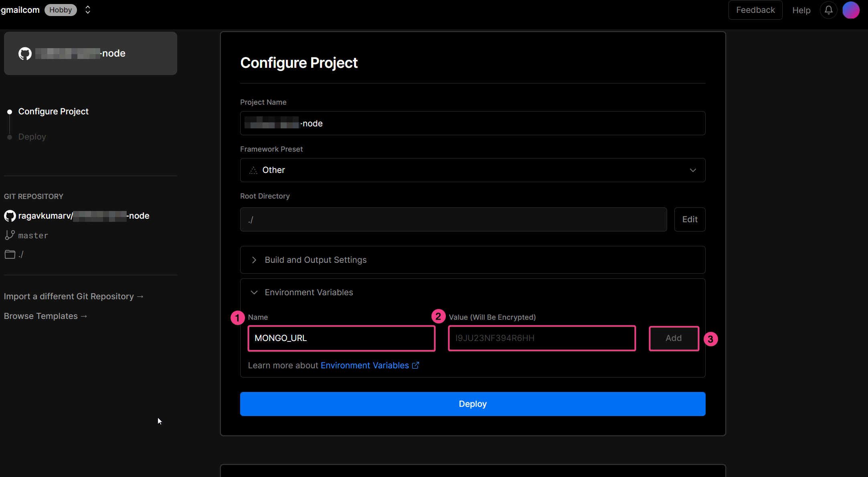Open the Help link in header
Viewport: 868px width, 477px height.
(801, 10)
